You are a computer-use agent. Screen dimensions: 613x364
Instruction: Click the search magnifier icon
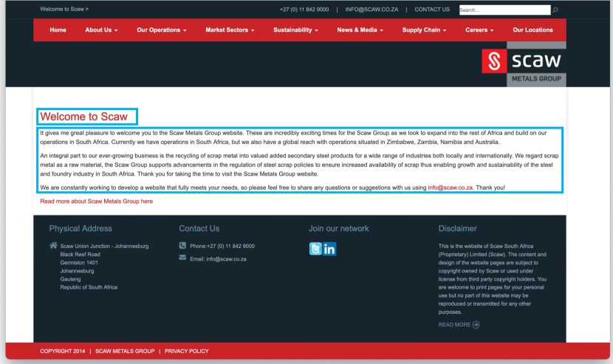[555, 10]
